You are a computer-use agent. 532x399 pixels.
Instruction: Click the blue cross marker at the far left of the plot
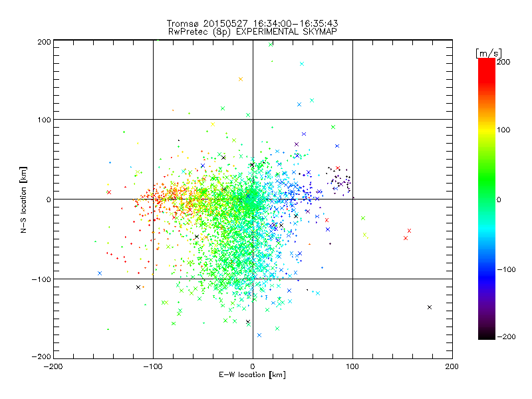click(x=100, y=273)
